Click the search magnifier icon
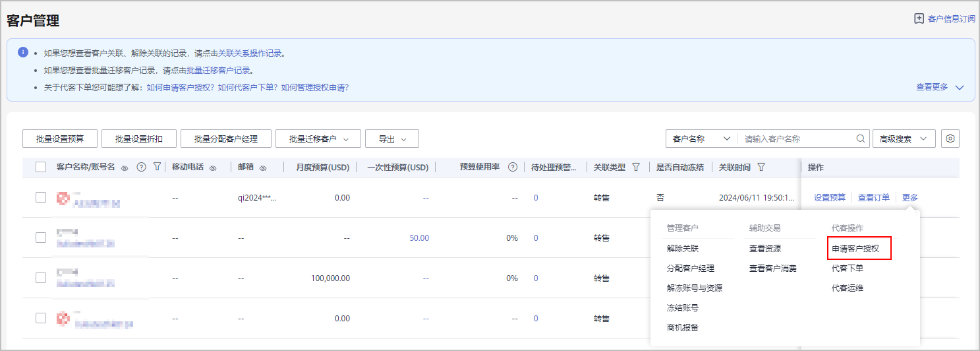Viewport: 980px width, 351px height. tap(861, 139)
